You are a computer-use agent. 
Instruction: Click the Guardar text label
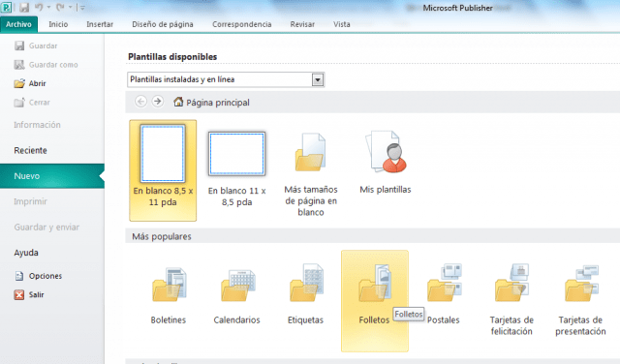point(43,45)
